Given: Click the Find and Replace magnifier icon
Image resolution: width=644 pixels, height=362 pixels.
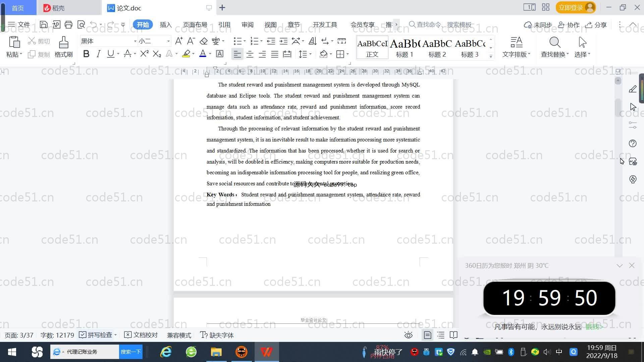Looking at the screenshot, I should coord(554,43).
